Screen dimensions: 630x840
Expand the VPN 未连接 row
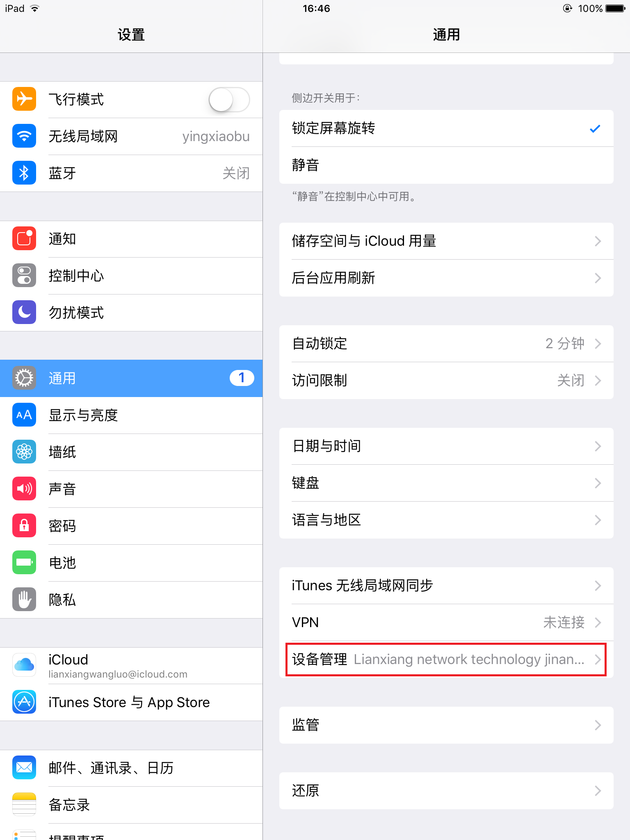pyautogui.click(x=446, y=623)
